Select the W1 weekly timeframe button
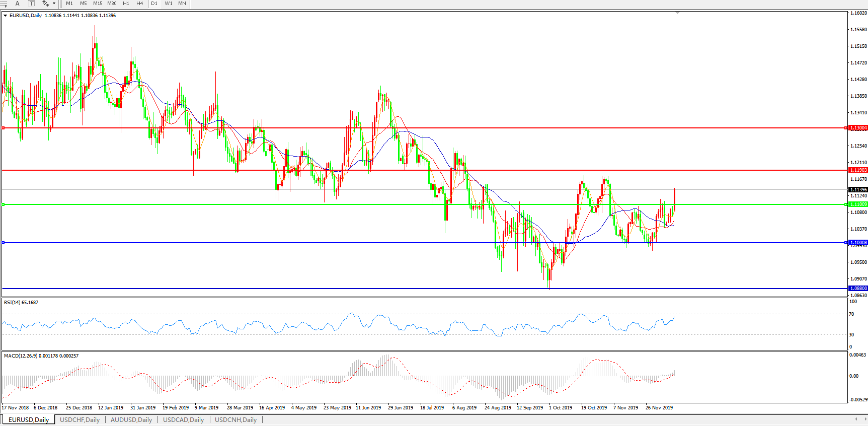Image resolution: width=868 pixels, height=426 pixels. click(x=169, y=4)
